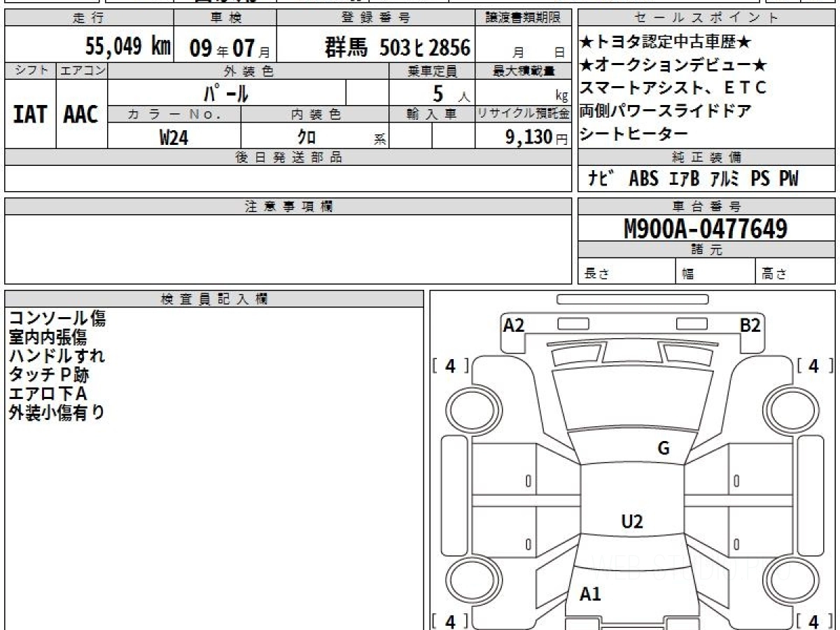Viewport: 840px width, 630px height.
Task: Click the 車台番号 header
Action: (706, 206)
